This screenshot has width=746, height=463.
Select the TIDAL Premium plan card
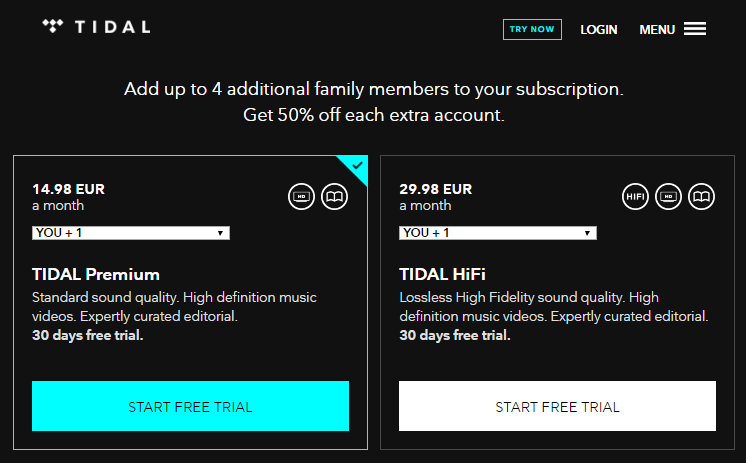(x=190, y=302)
